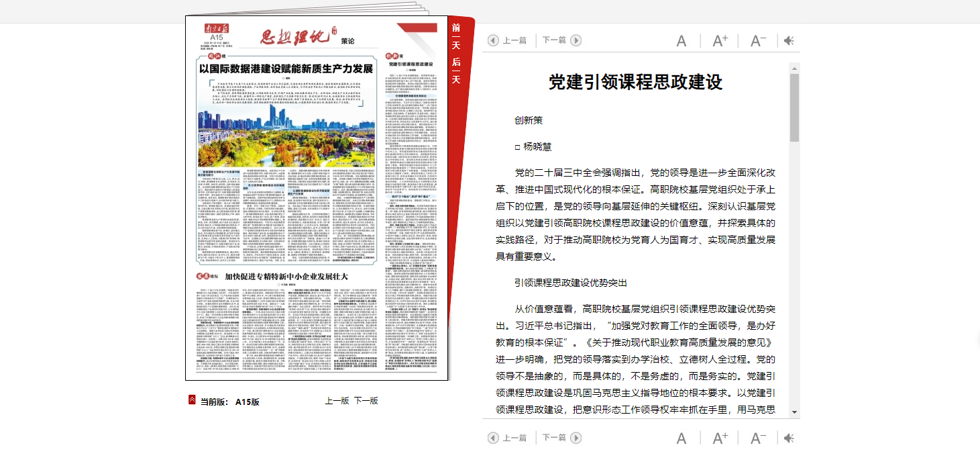Increase font size using bottom A+ icon
This screenshot has height=464, width=980.
[720, 438]
